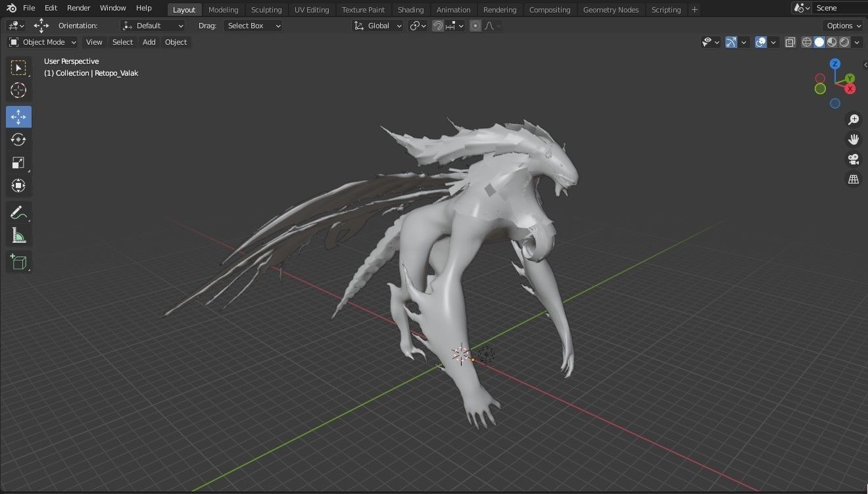Align view to the red X axis
The width and height of the screenshot is (868, 494).
pyautogui.click(x=850, y=88)
